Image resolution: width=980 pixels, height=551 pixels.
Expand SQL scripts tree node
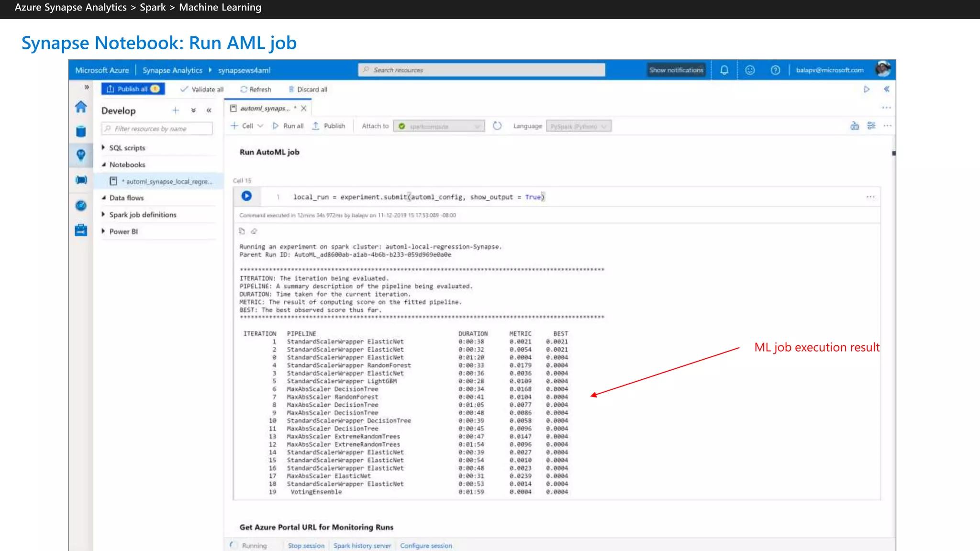tap(103, 148)
